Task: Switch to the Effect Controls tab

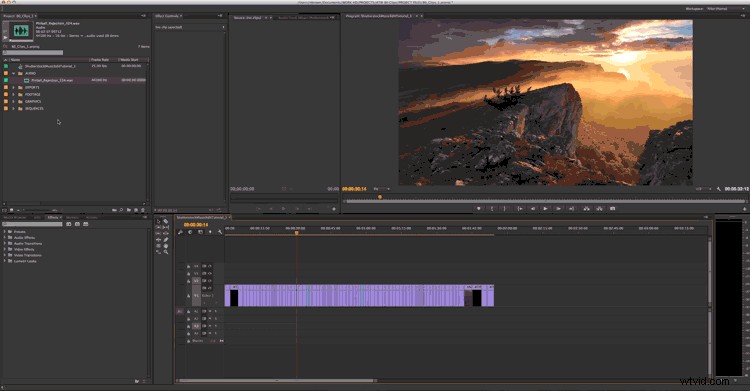Action: tap(166, 16)
